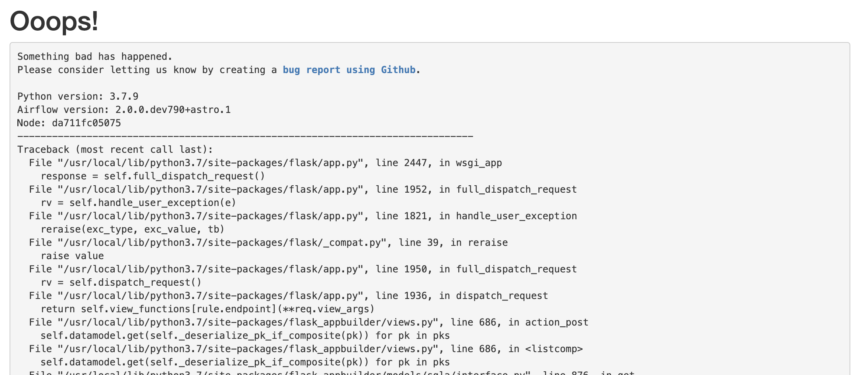The width and height of the screenshot is (868, 375).
Task: Click the views.py line 686 action_post entry
Action: coord(309,322)
